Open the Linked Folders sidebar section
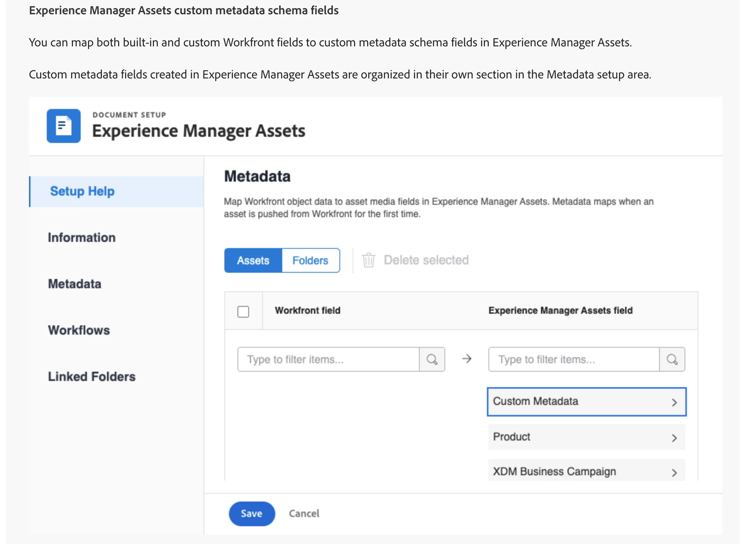756x544 pixels. [x=92, y=377]
